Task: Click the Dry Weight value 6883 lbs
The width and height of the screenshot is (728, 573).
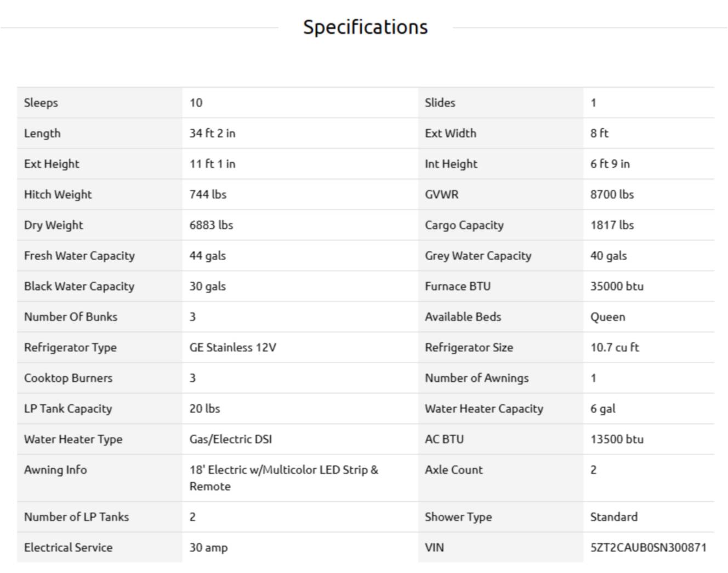Action: point(211,225)
